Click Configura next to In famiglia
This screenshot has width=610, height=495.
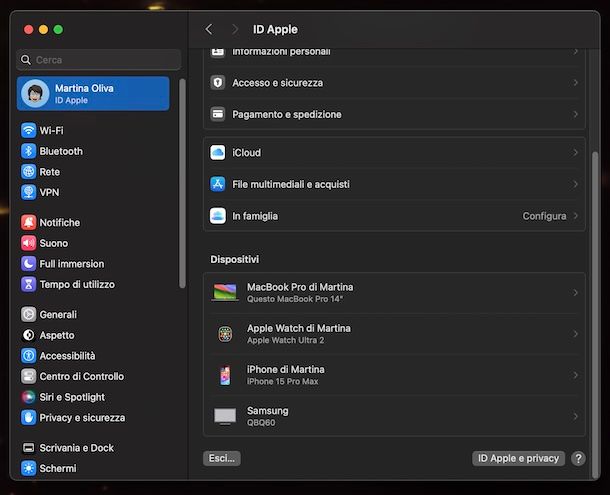(x=544, y=216)
